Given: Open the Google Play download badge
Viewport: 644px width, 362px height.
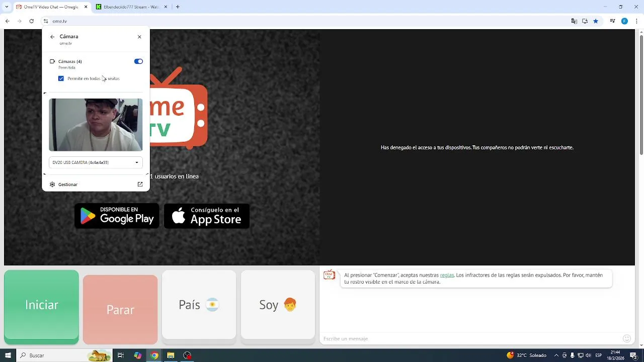Looking at the screenshot, I should tap(117, 216).
